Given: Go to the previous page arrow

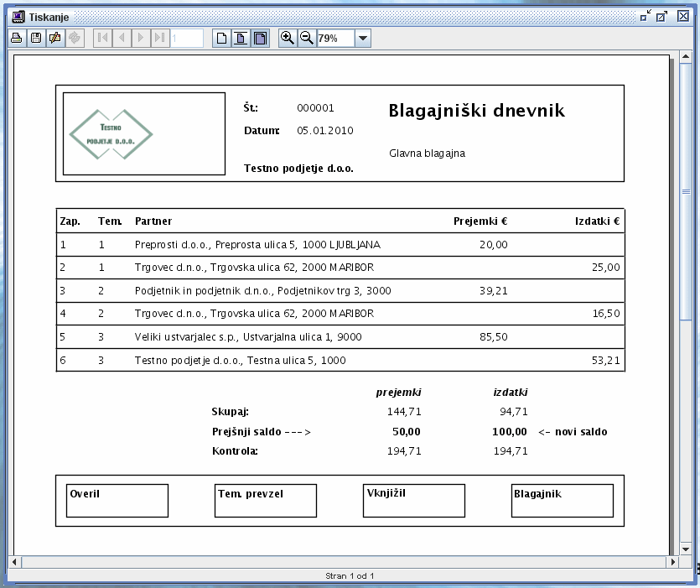Looking at the screenshot, I should tap(122, 38).
